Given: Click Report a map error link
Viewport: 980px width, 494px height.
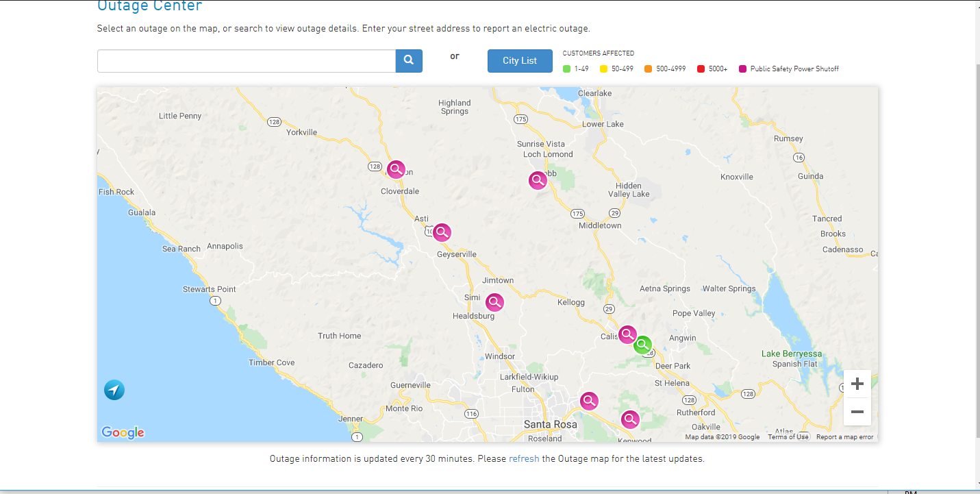Looking at the screenshot, I should [844, 437].
